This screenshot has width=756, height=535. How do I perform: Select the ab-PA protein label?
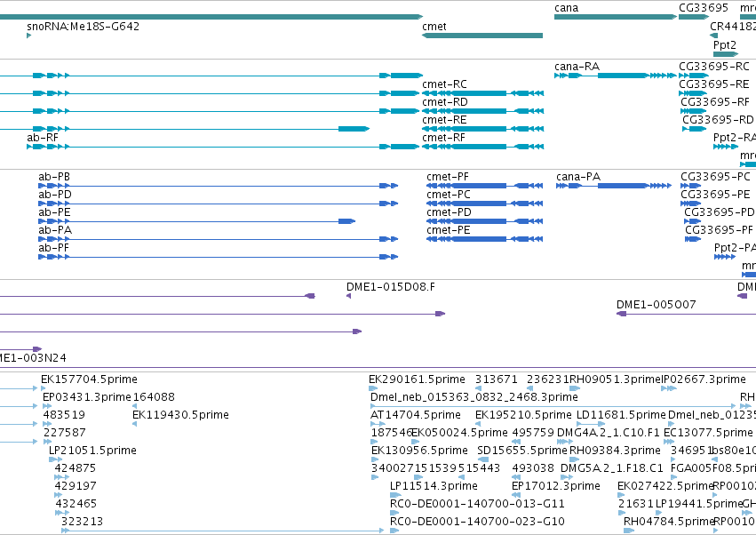pyautogui.click(x=55, y=230)
